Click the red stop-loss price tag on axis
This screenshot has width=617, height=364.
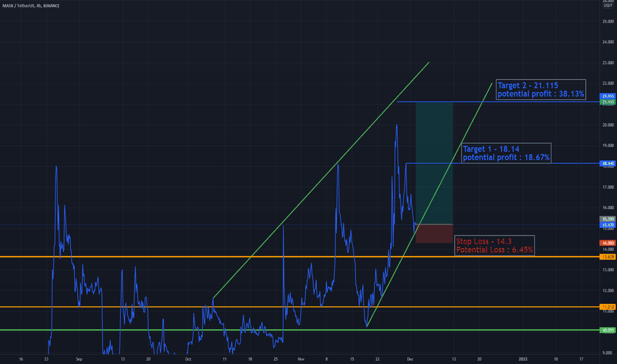608,243
